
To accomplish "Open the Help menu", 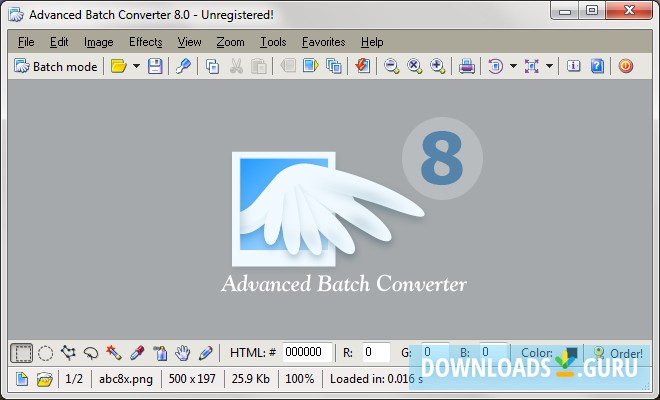I will (372, 42).
